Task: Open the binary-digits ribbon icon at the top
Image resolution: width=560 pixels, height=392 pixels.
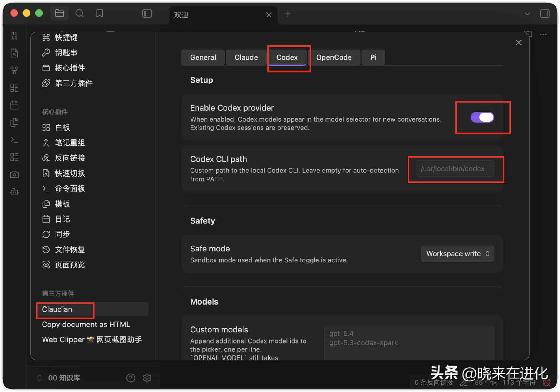Action: (14, 35)
